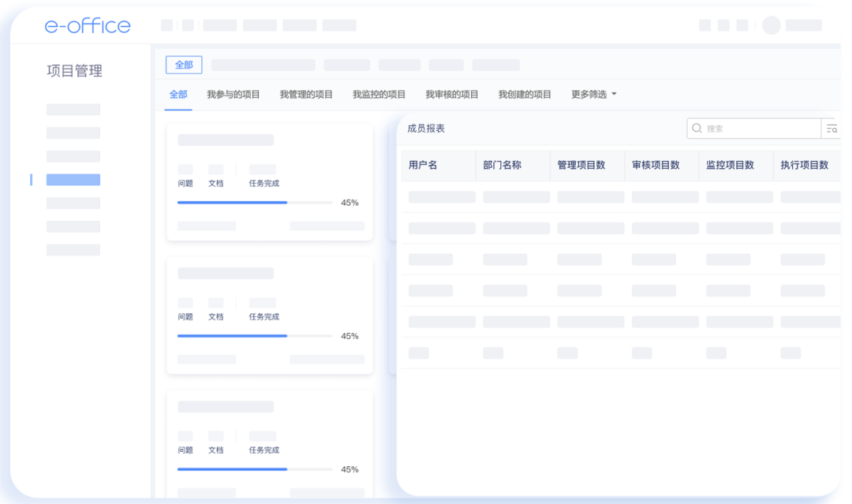Open the user avatar in the top-right corner
Screen dimensions: 852x504
pos(771,25)
